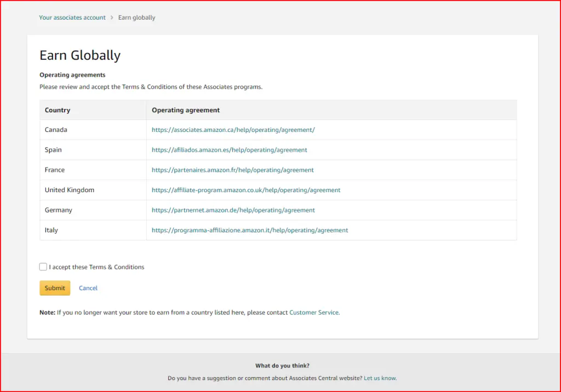
Task: Click the Earn Globally page heading
Action: pos(80,55)
